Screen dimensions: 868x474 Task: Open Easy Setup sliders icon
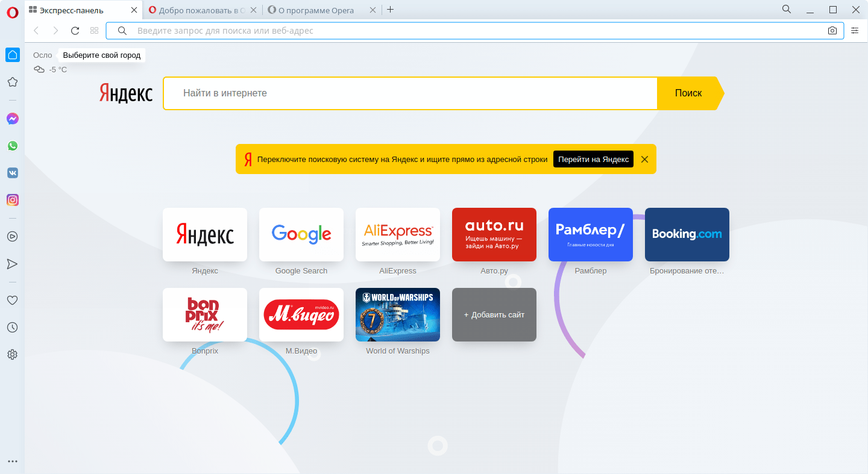[x=855, y=31]
